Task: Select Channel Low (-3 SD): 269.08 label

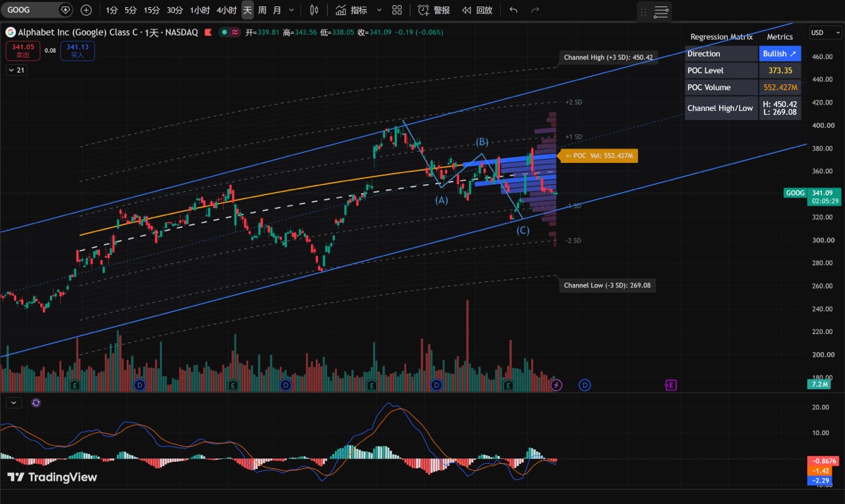Action: tap(608, 285)
